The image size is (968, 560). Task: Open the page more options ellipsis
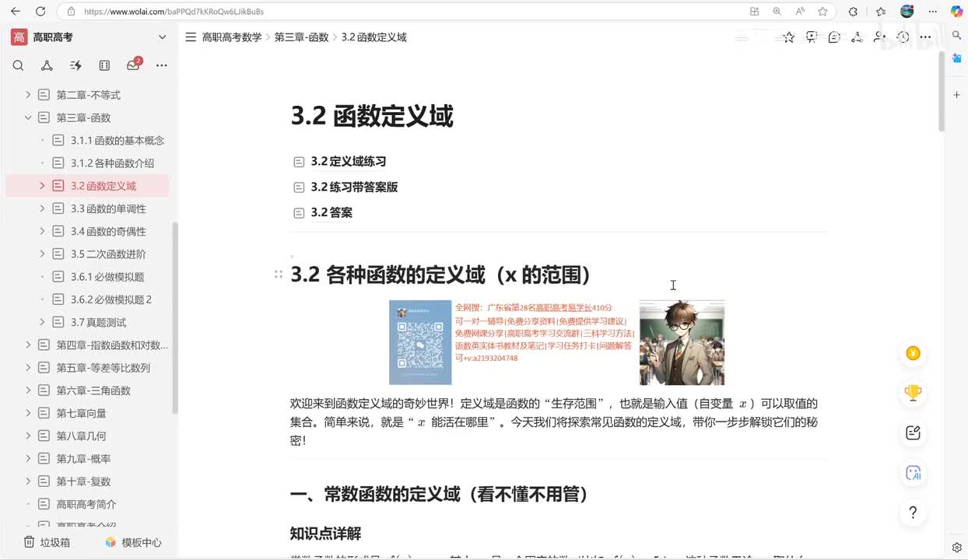tap(925, 37)
